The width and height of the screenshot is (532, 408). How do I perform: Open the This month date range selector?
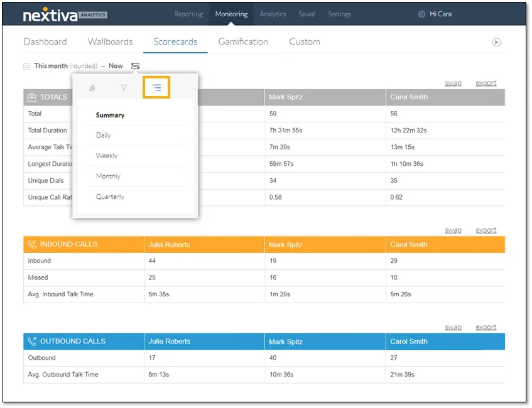point(66,66)
